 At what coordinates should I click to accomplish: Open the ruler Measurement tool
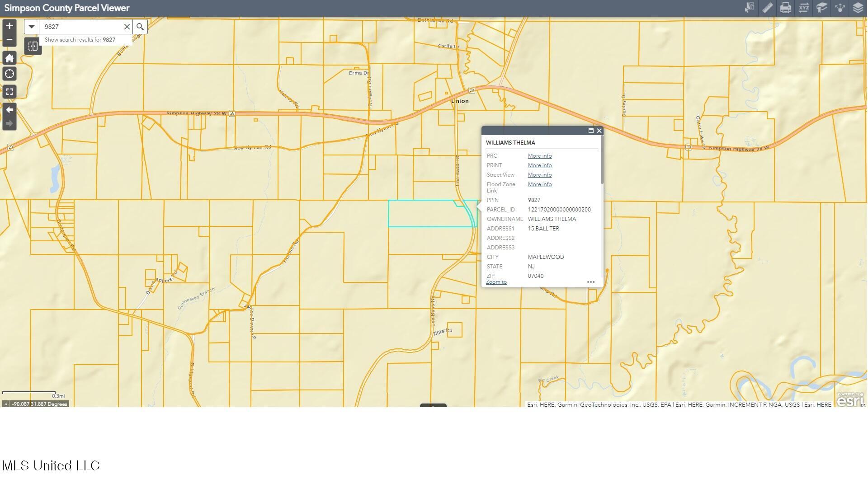pyautogui.click(x=767, y=8)
